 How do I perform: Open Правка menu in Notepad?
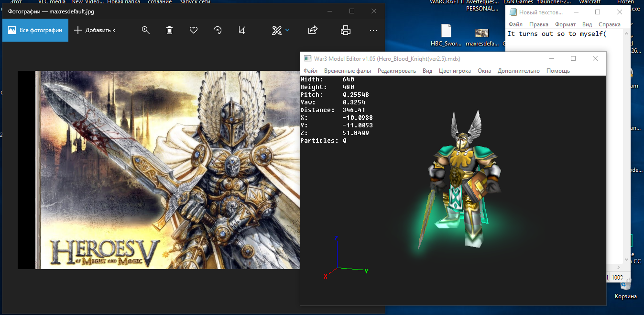click(539, 24)
